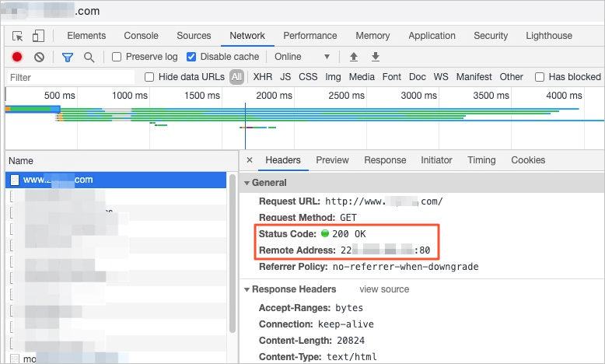Switch to the Application tab
The width and height of the screenshot is (605, 364).
pos(432,36)
